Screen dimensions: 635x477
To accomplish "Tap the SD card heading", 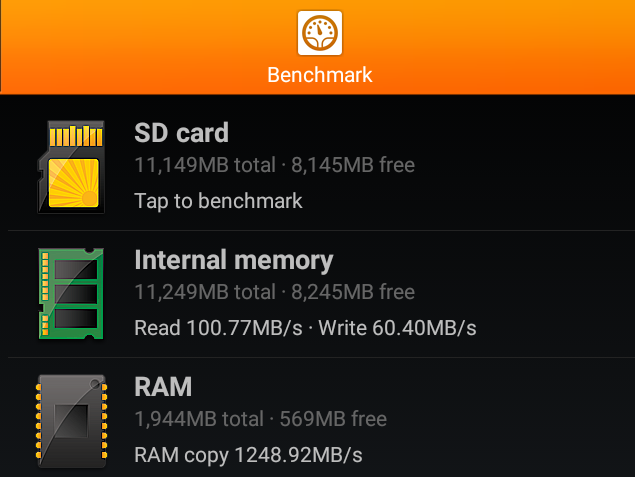I will [x=181, y=133].
